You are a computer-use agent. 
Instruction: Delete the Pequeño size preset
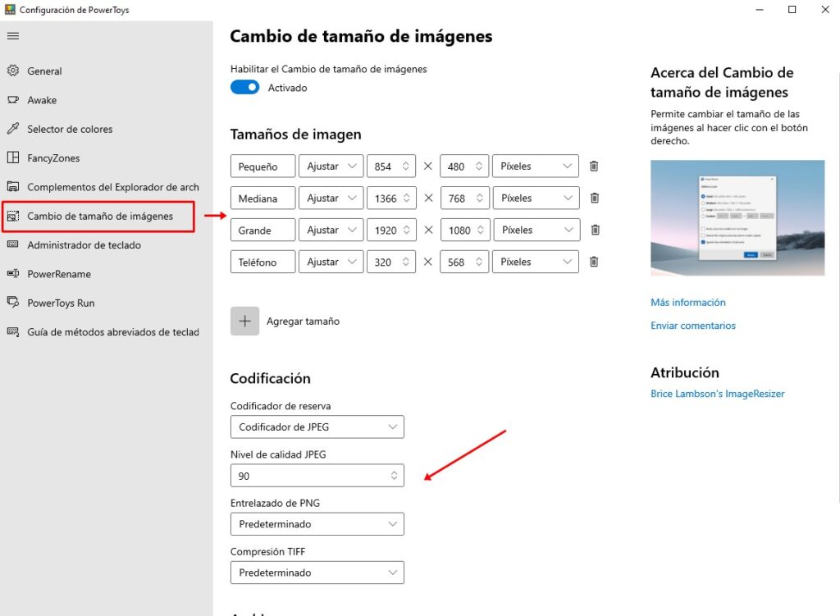coord(594,166)
